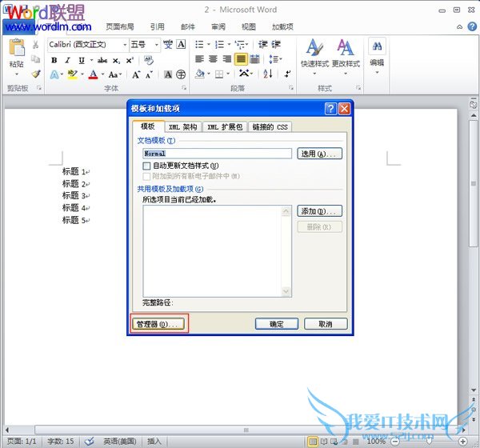Open Quick Styles gallery

click(314, 57)
